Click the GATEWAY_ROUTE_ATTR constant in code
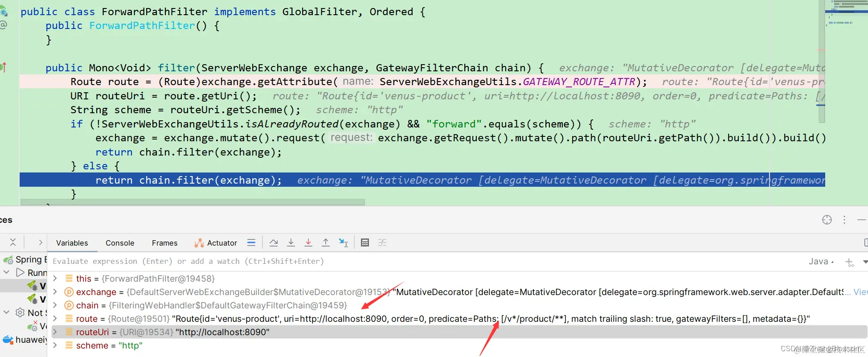 pyautogui.click(x=579, y=82)
